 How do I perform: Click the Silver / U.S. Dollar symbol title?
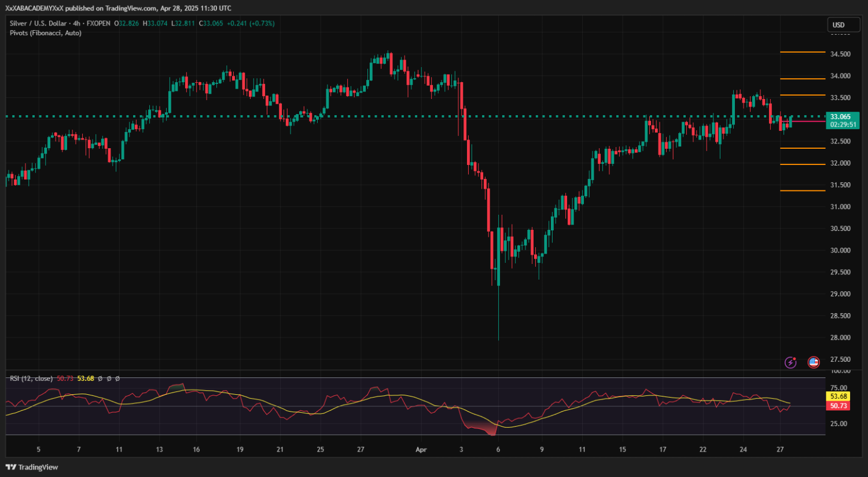(x=38, y=24)
